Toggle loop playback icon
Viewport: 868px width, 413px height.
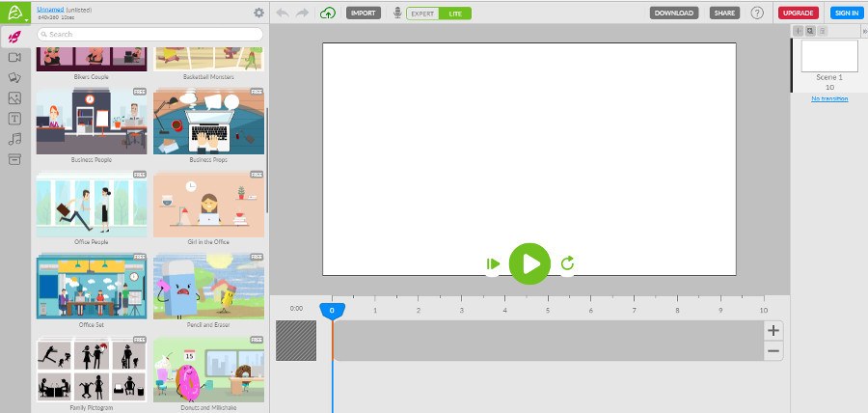tap(567, 263)
